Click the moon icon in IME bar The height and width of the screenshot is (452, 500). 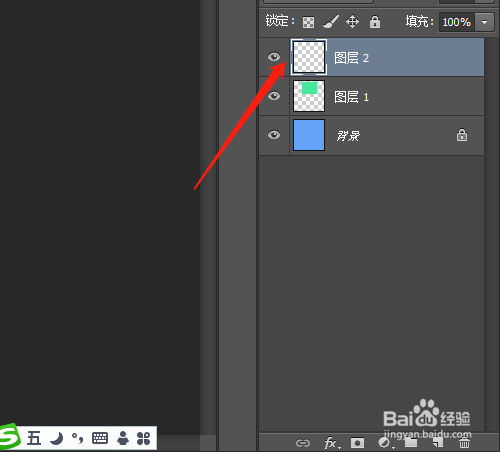point(57,438)
